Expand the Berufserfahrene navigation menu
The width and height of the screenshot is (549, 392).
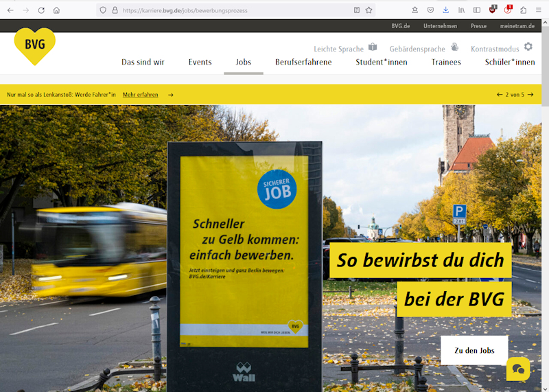click(303, 62)
